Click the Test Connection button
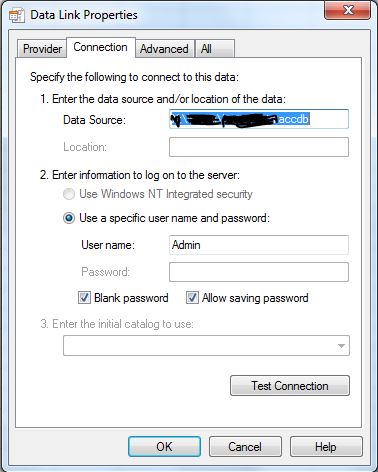Viewport: 378px width, 472px height. tap(290, 386)
